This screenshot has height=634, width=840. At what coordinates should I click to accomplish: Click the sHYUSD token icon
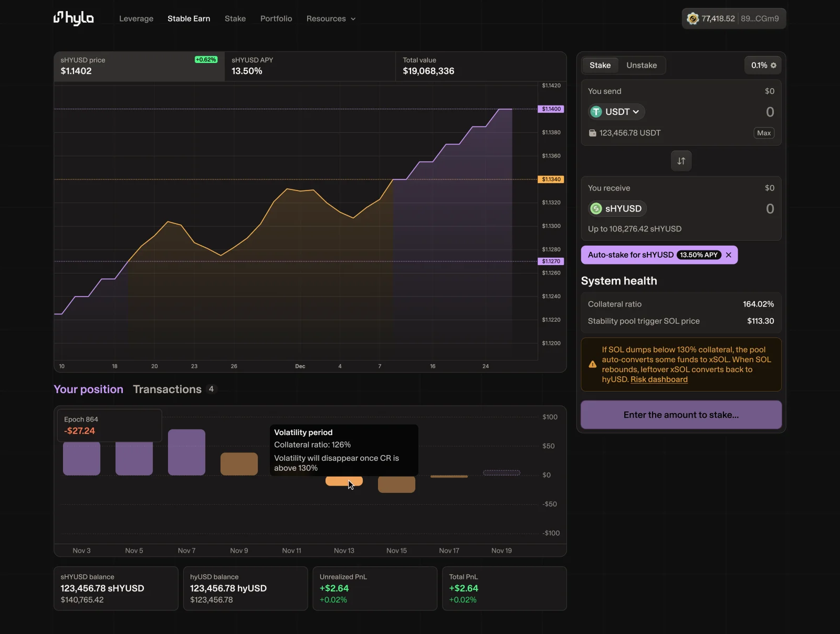tap(596, 208)
